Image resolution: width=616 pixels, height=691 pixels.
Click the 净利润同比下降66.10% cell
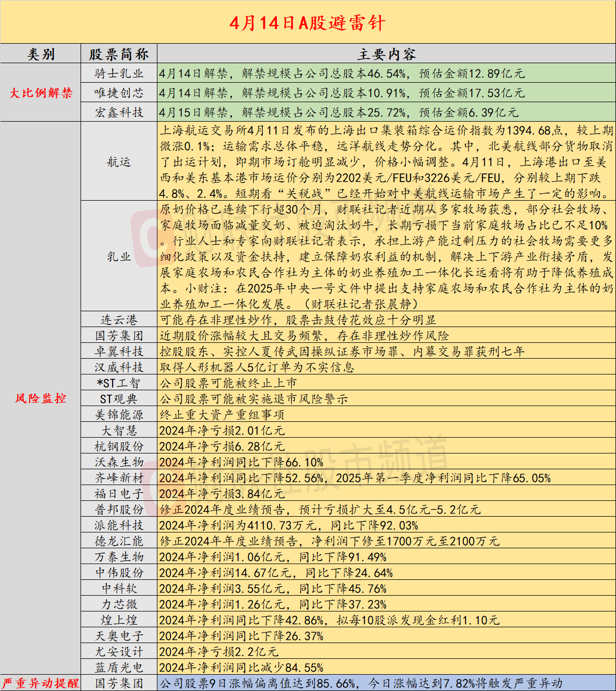(386, 462)
